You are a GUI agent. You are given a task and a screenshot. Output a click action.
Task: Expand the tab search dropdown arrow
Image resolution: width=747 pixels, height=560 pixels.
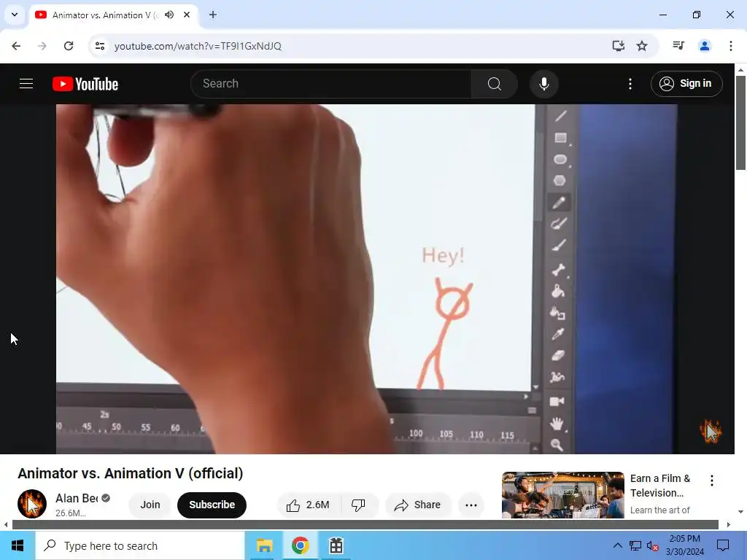(15, 15)
